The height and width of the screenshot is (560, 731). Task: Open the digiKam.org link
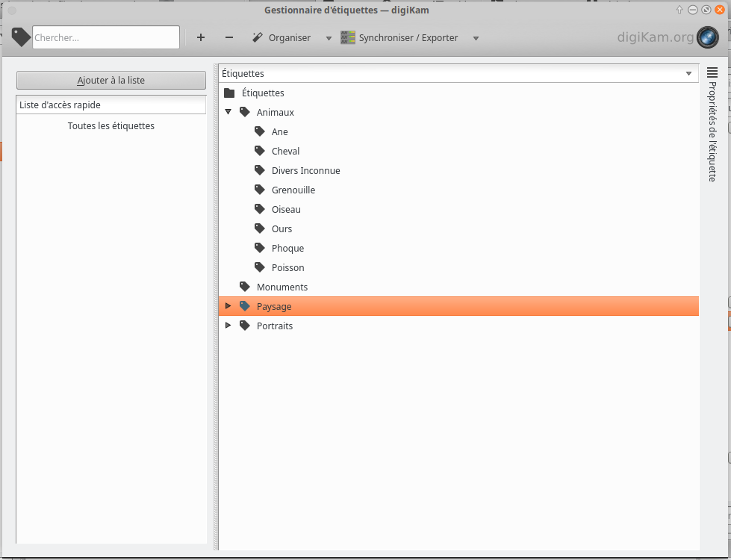click(656, 37)
